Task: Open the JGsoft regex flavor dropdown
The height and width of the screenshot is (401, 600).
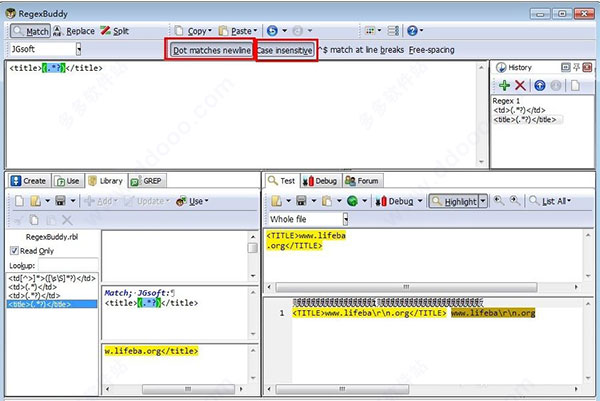Action: pyautogui.click(x=78, y=49)
